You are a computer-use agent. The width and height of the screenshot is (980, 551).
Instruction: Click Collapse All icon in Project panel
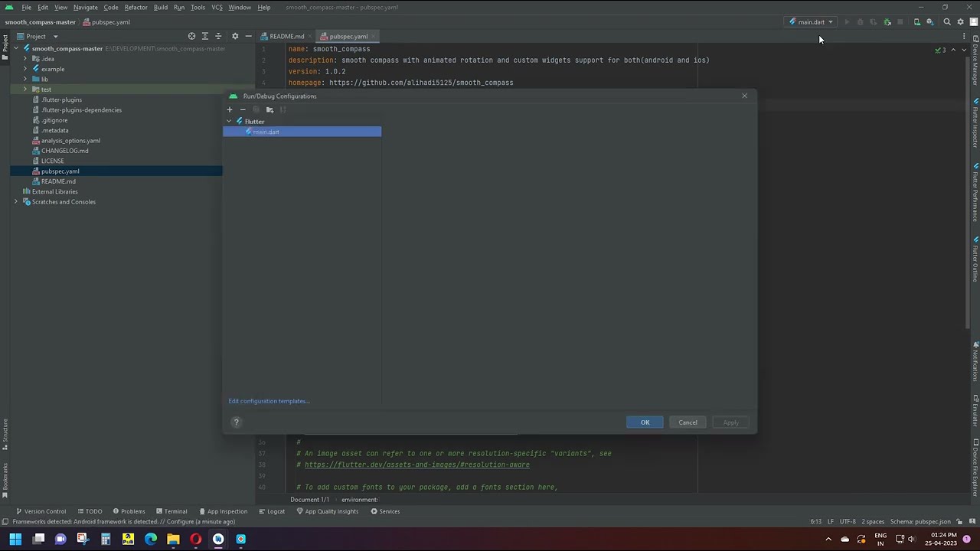click(x=218, y=36)
